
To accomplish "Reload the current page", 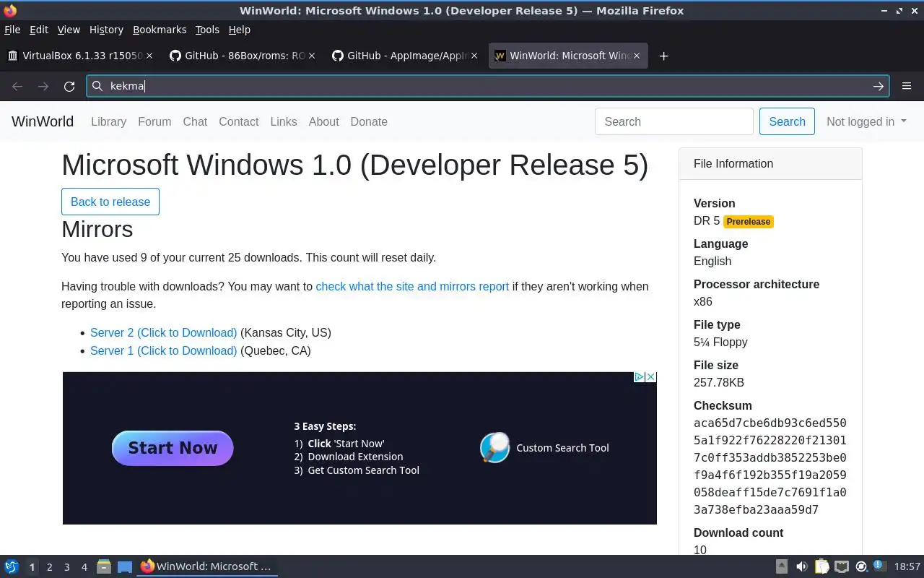I will tap(69, 86).
